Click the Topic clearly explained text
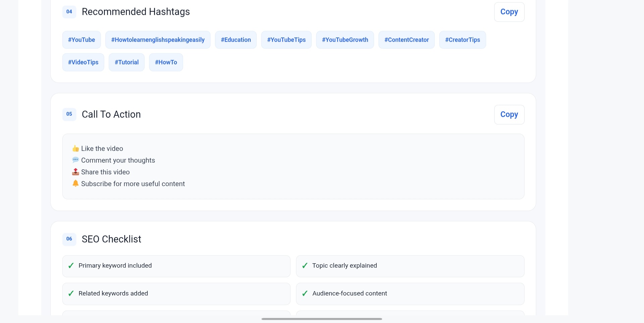Image resolution: width=644 pixels, height=323 pixels. click(x=344, y=266)
